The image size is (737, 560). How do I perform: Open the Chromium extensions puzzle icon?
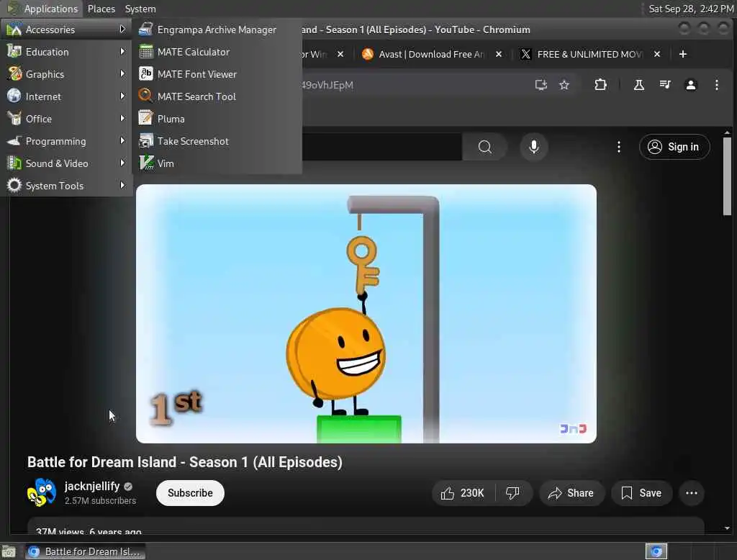(600, 85)
